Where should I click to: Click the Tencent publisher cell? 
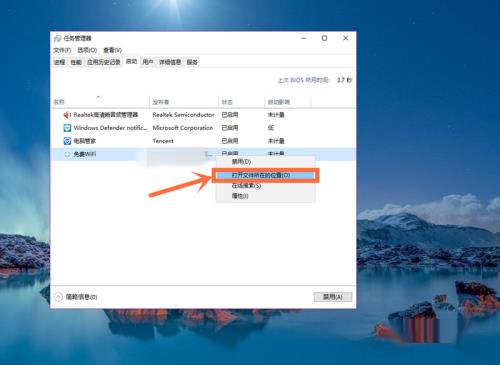pyautogui.click(x=163, y=141)
